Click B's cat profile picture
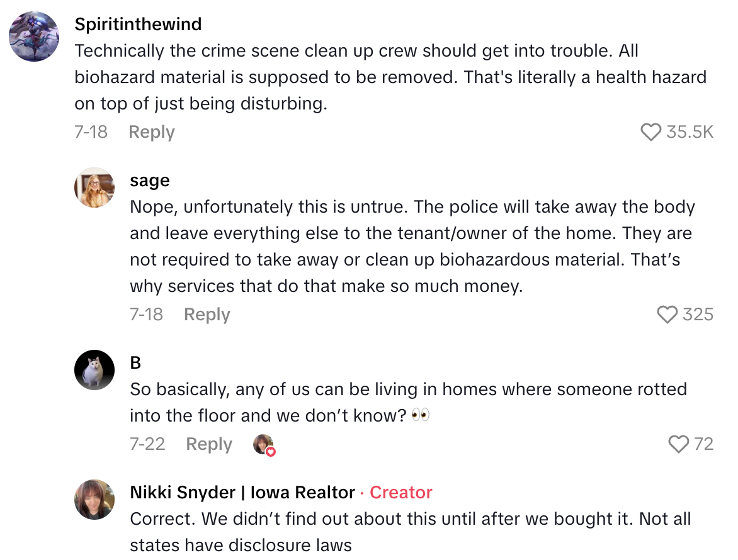Screen dimensions: 738x560 tap(94, 370)
